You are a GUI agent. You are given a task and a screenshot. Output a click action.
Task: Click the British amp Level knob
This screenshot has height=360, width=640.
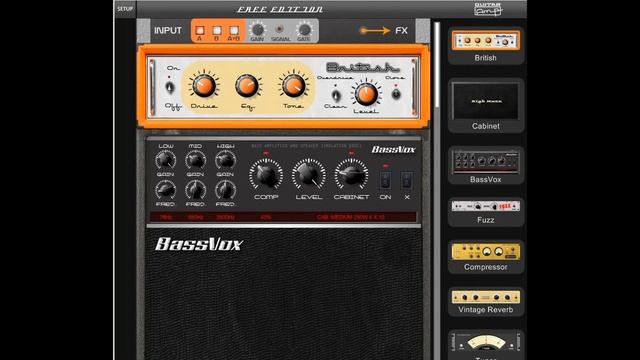366,93
